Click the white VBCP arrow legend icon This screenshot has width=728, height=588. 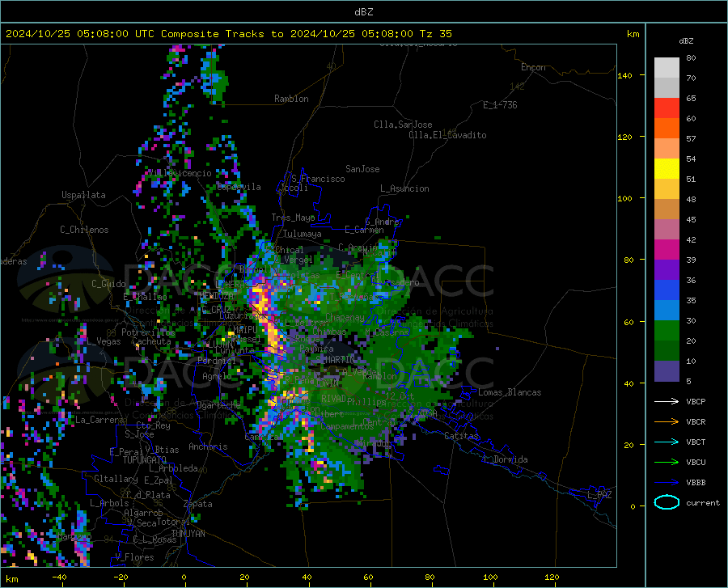tap(667, 401)
